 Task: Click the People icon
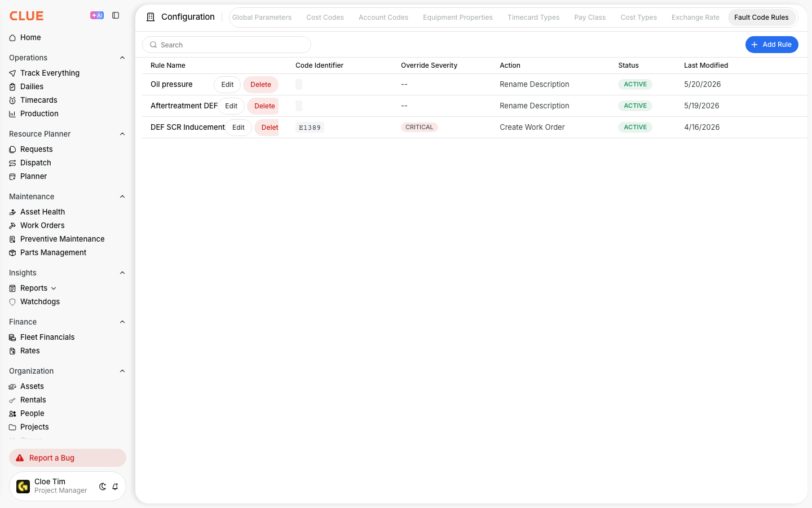[x=12, y=414]
